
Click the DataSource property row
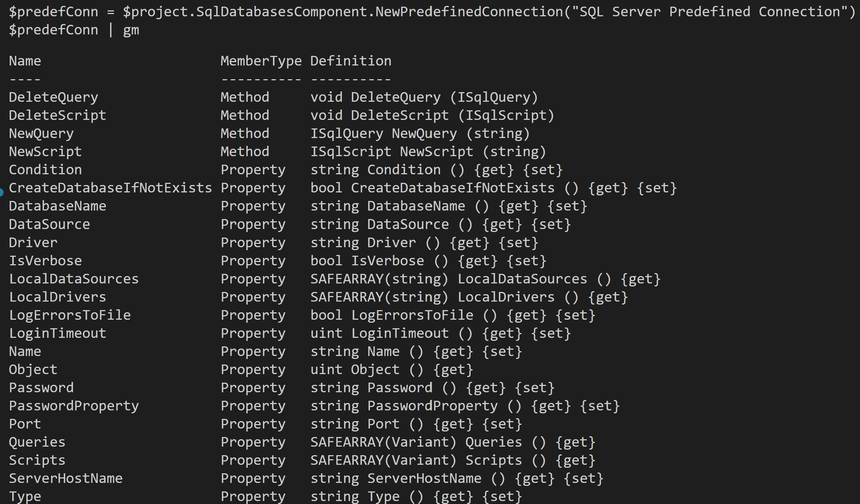pos(49,224)
